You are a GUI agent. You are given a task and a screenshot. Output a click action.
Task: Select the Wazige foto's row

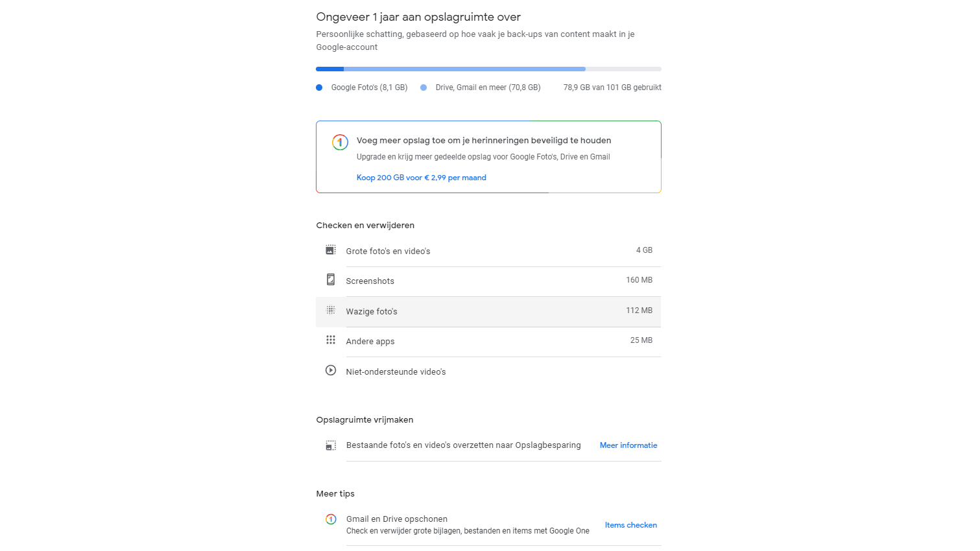coord(372,312)
